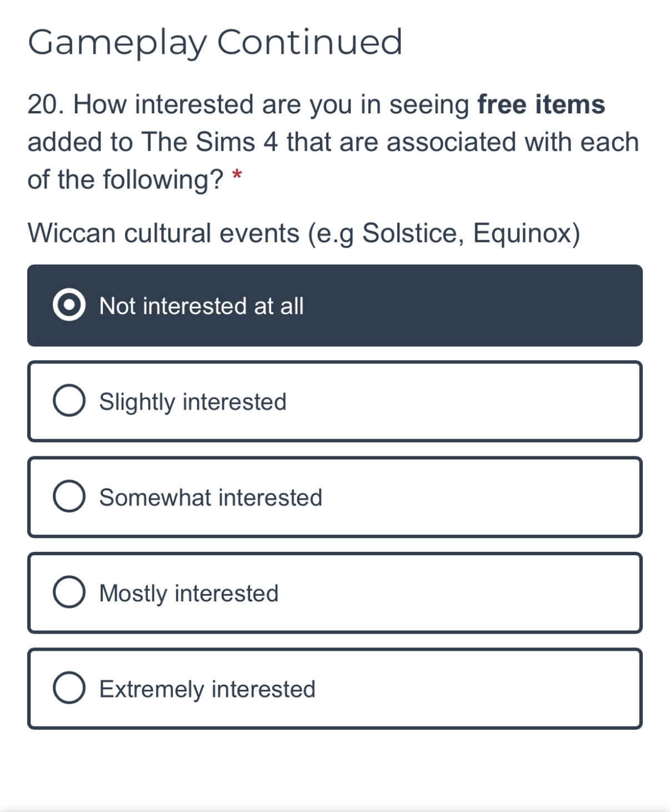Image resolution: width=670 pixels, height=812 pixels.
Task: Choose the 'Slightly interested' radio circle
Action: click(x=69, y=401)
